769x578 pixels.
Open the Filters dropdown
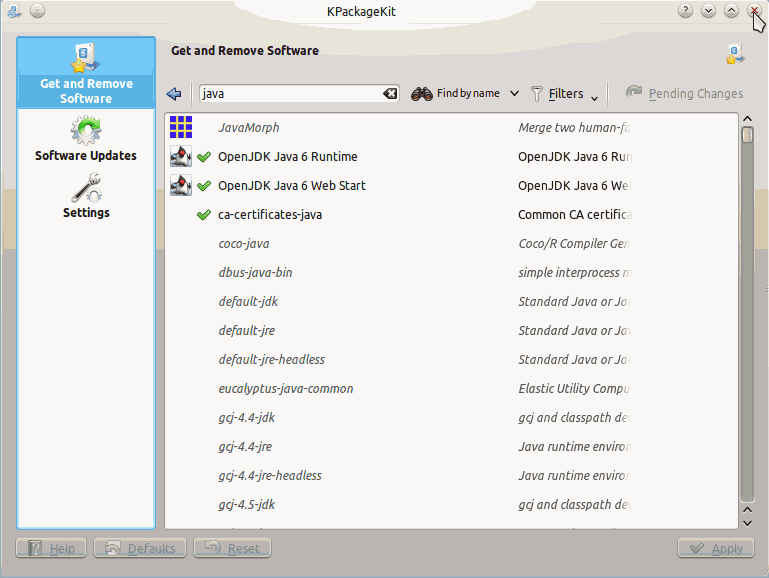tap(565, 94)
